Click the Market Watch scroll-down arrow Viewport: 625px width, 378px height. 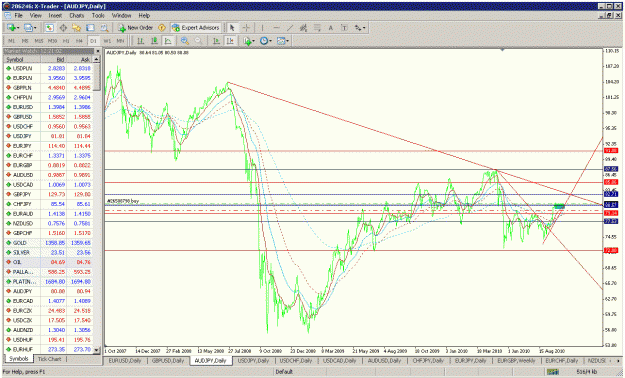[x=96, y=350]
